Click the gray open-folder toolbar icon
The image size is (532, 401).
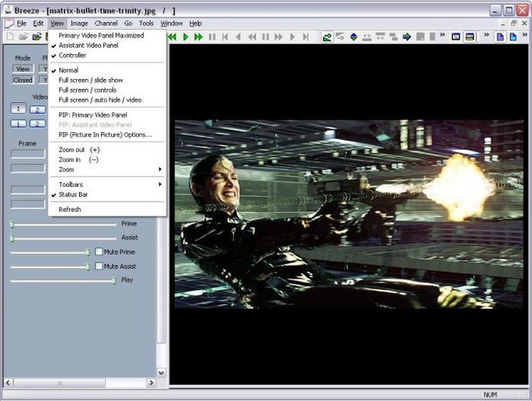(23, 37)
